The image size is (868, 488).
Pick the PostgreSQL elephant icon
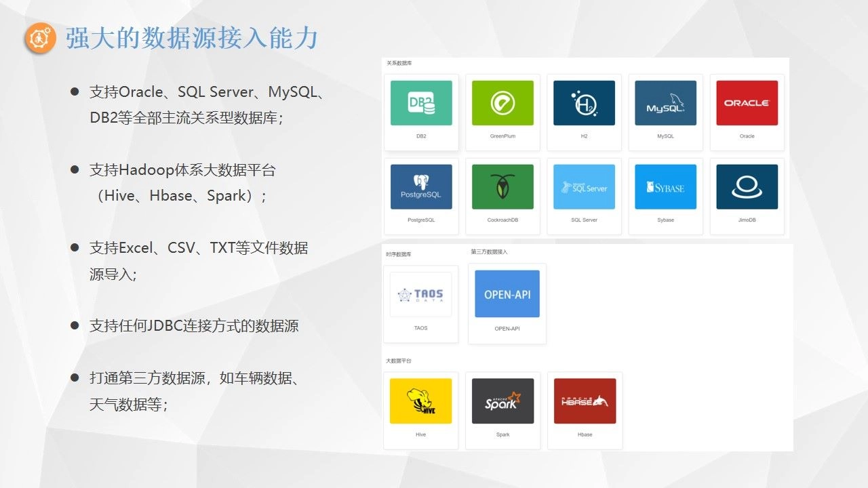[x=421, y=187]
